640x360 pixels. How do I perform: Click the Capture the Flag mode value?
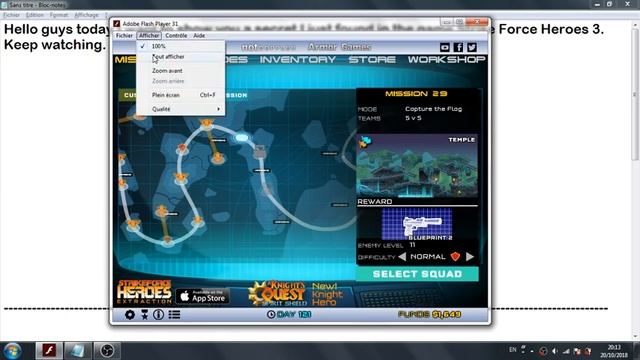[433, 109]
